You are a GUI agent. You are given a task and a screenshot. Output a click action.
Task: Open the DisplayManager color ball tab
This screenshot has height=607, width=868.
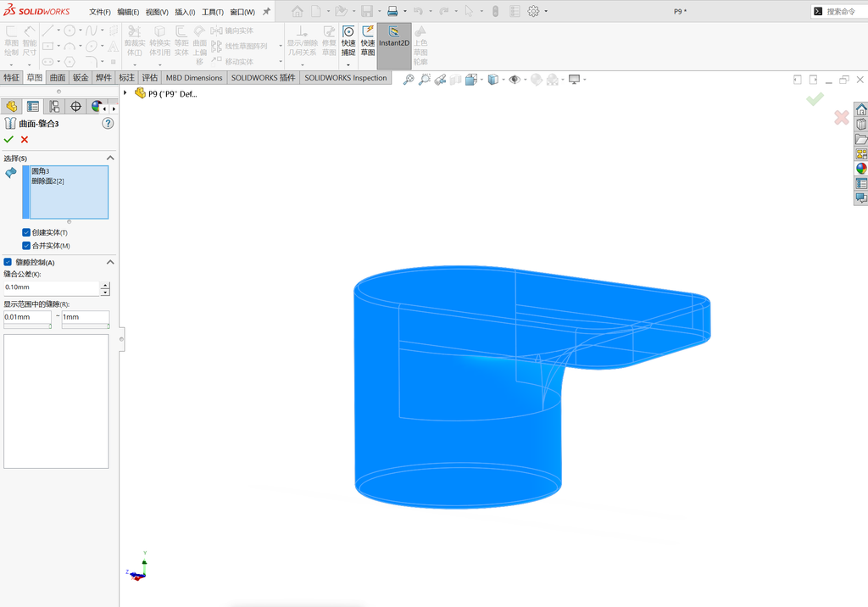click(x=97, y=106)
